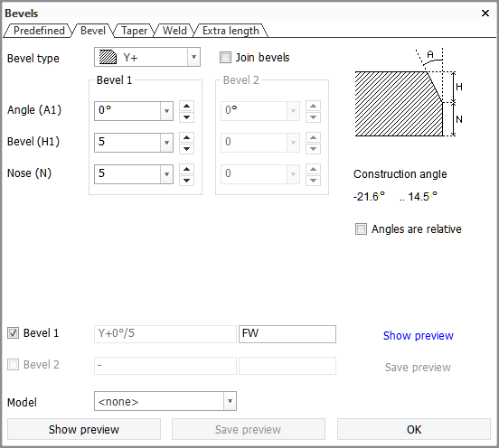Screen dimensions: 499x448
Task: Open the Extra length tab
Action: click(231, 31)
